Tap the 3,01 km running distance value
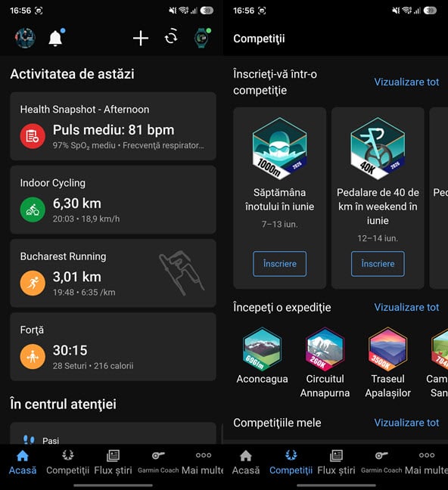The width and height of the screenshot is (448, 490). [77, 277]
